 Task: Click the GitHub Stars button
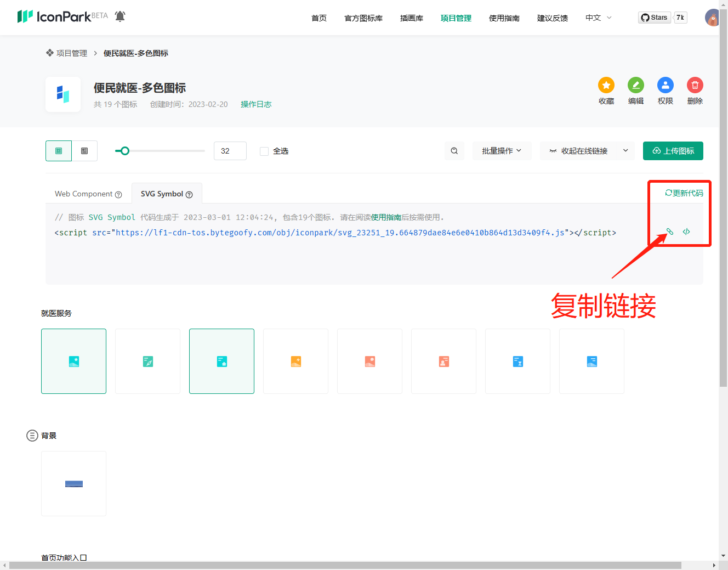point(655,18)
